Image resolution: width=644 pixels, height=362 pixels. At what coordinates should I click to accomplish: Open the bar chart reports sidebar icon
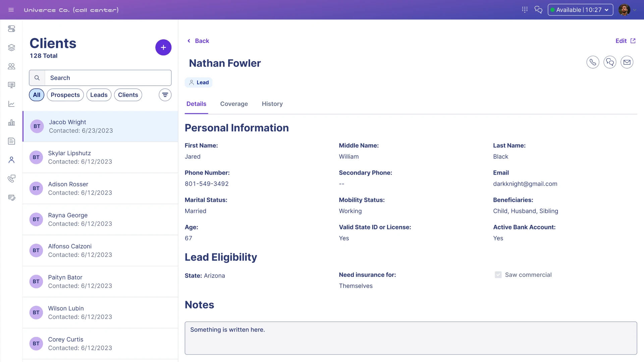pyautogui.click(x=11, y=123)
